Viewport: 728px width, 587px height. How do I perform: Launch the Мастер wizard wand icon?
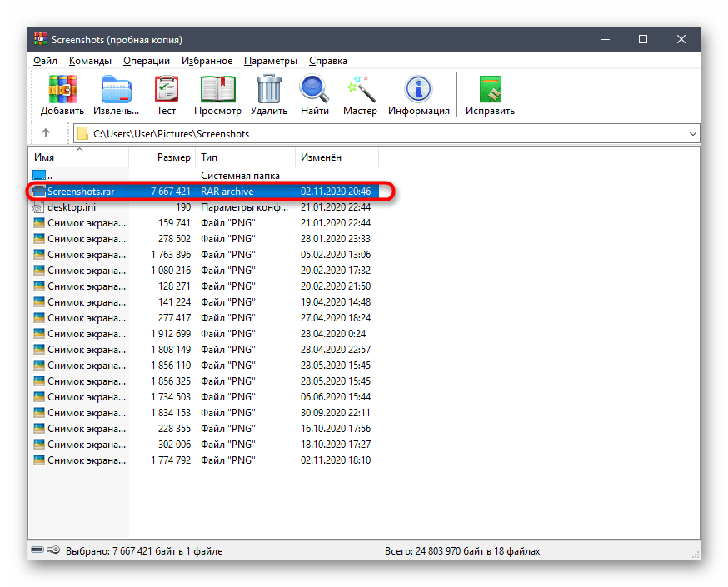[x=361, y=89]
